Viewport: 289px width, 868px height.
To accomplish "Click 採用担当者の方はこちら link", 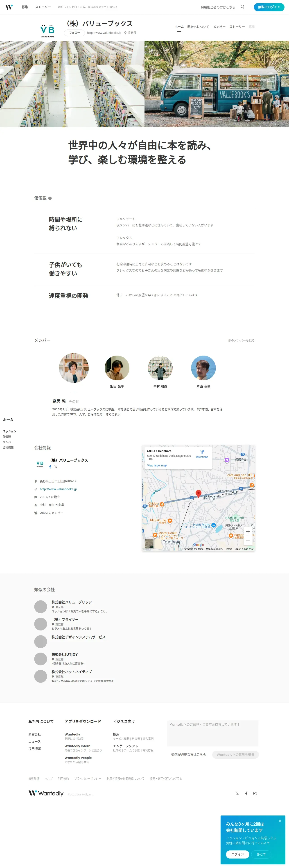I will pyautogui.click(x=218, y=7).
